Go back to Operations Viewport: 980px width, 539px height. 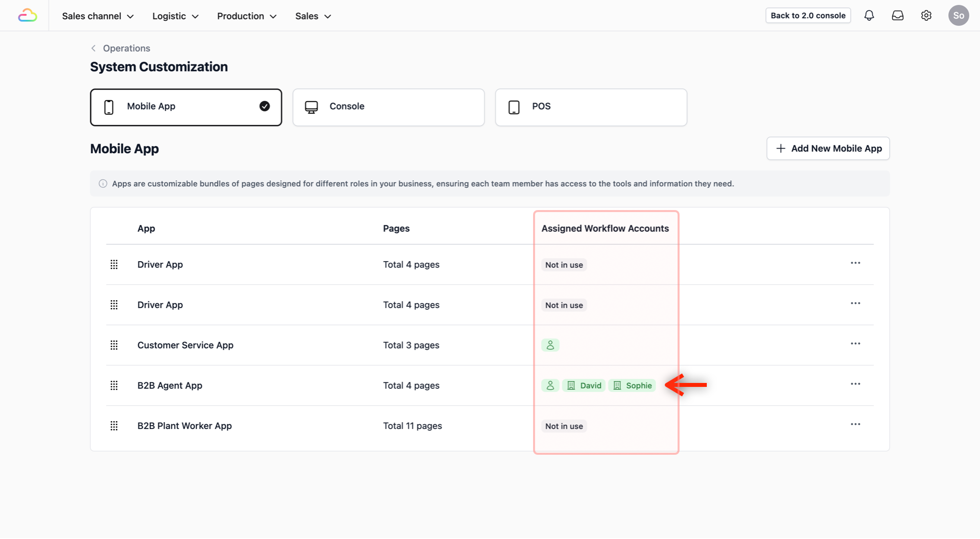pos(120,48)
